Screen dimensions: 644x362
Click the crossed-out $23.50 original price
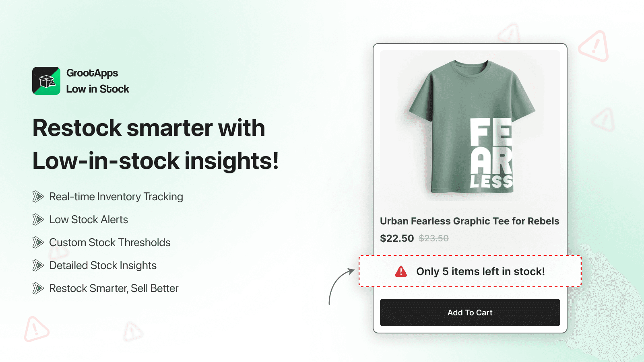pos(433,239)
